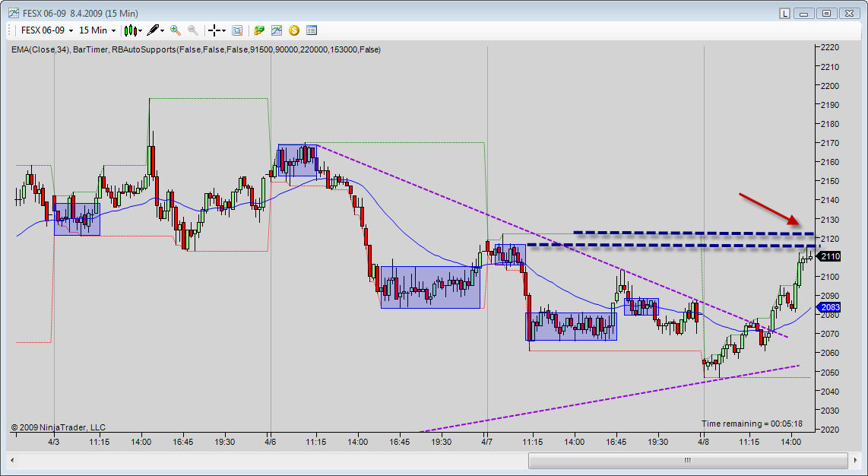
Task: Click the chart window icon in title bar
Action: [13, 13]
